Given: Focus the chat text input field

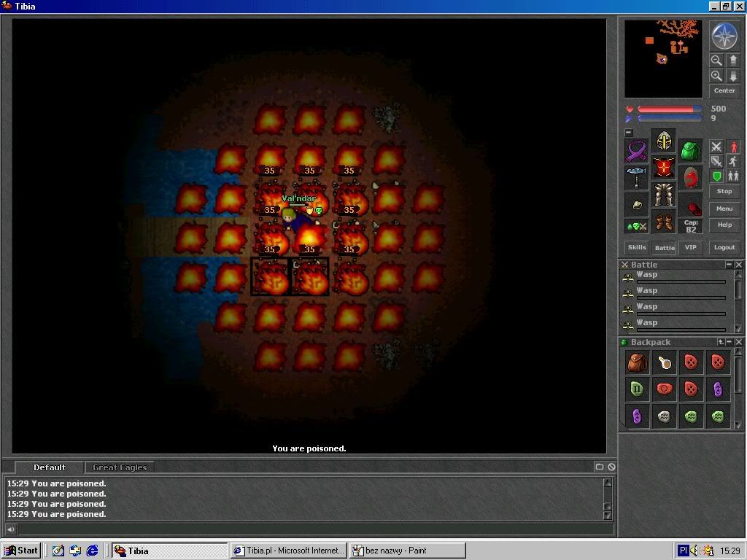Looking at the screenshot, I should tap(315, 529).
